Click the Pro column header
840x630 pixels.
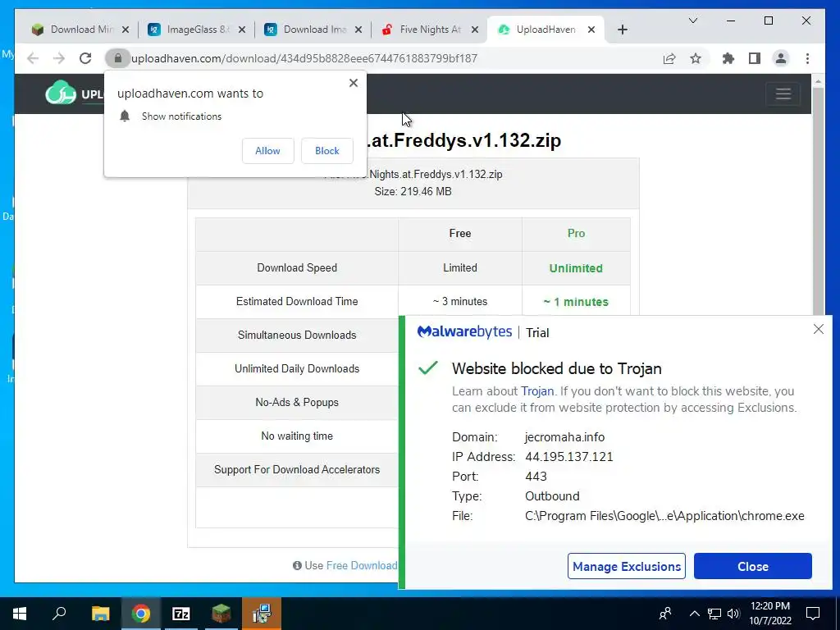coord(576,233)
